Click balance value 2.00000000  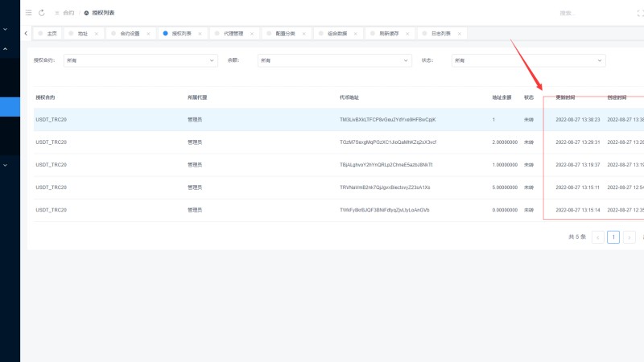[x=505, y=142]
